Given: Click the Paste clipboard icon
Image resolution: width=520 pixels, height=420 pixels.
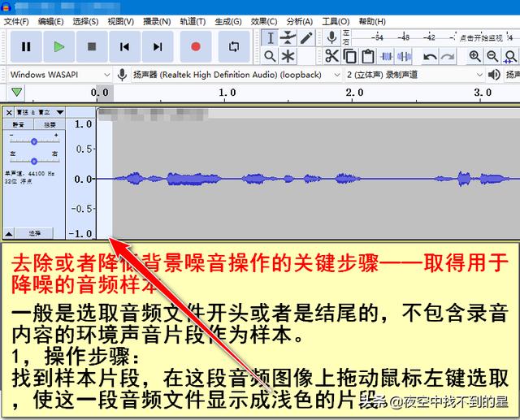Looking at the screenshot, I should coord(368,56).
